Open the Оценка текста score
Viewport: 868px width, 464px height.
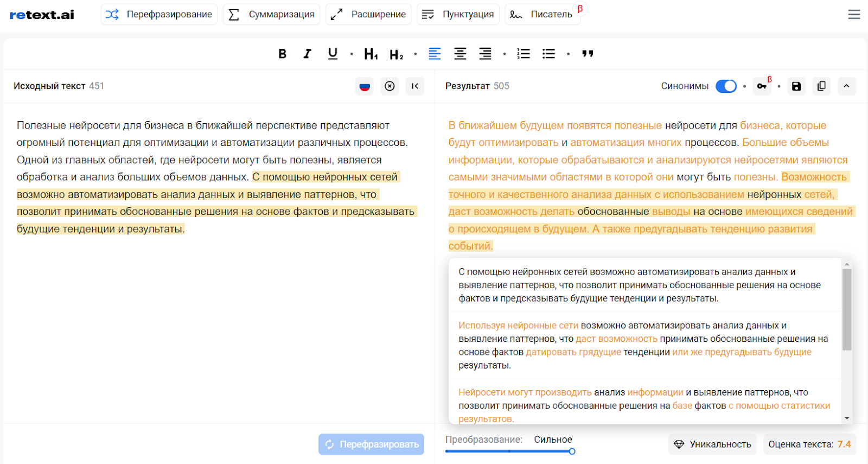pos(809,444)
